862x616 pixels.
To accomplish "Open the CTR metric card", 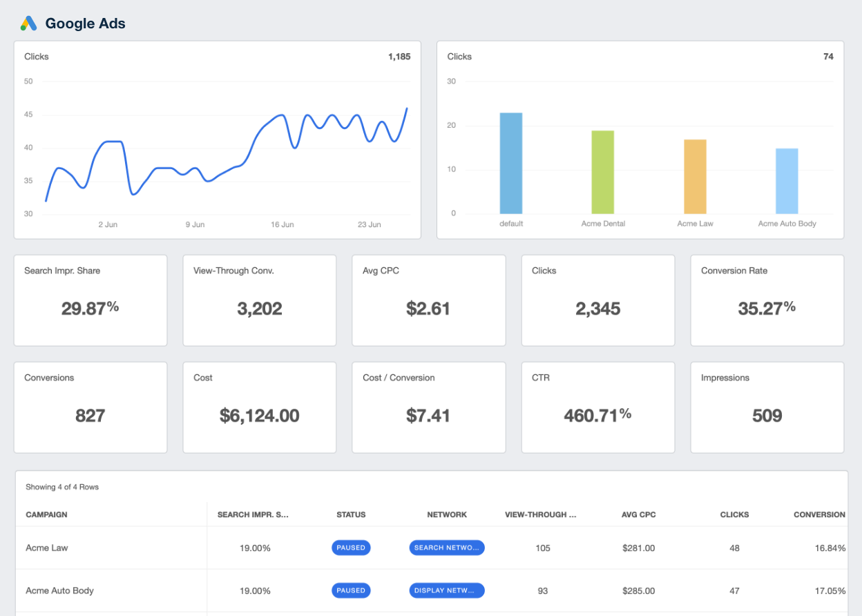I will pos(597,407).
